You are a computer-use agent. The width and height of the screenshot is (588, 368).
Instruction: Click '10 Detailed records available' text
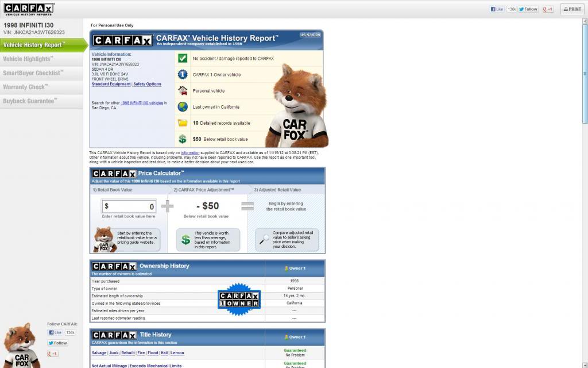pos(221,123)
